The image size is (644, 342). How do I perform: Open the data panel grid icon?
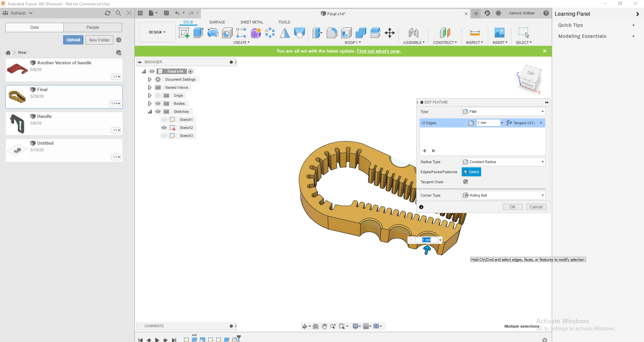pyautogui.click(x=140, y=13)
